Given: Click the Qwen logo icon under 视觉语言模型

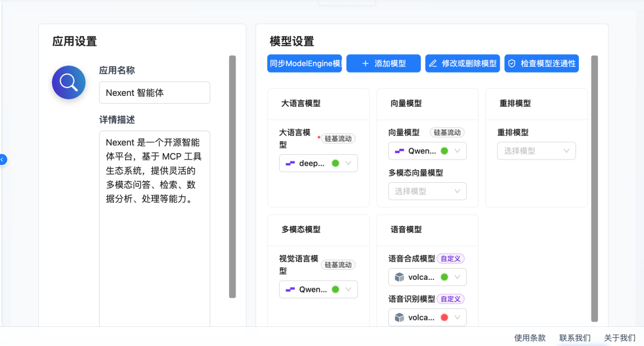Looking at the screenshot, I should tap(290, 289).
